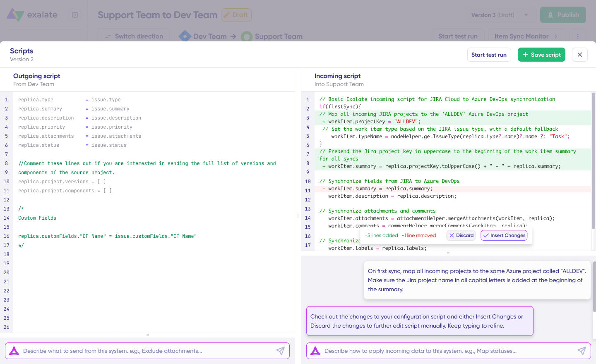
Task: Click the line 'replica.type = issue.type'
Action: [70, 100]
